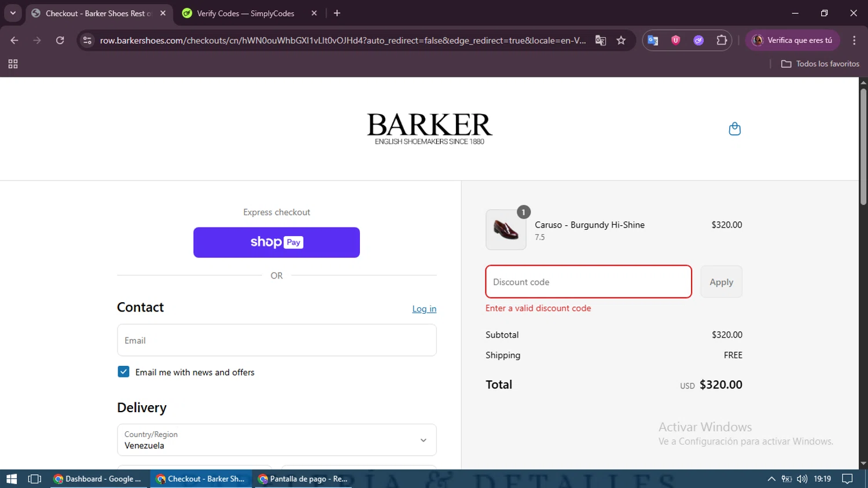Click the USD $320.00 total amount
Viewport: 868px width, 488px height.
click(711, 385)
